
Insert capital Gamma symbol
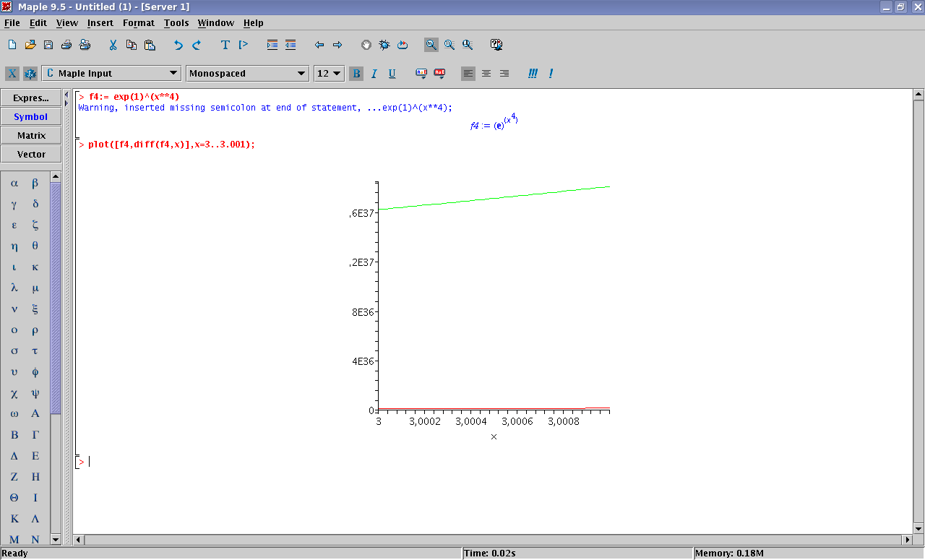point(35,434)
